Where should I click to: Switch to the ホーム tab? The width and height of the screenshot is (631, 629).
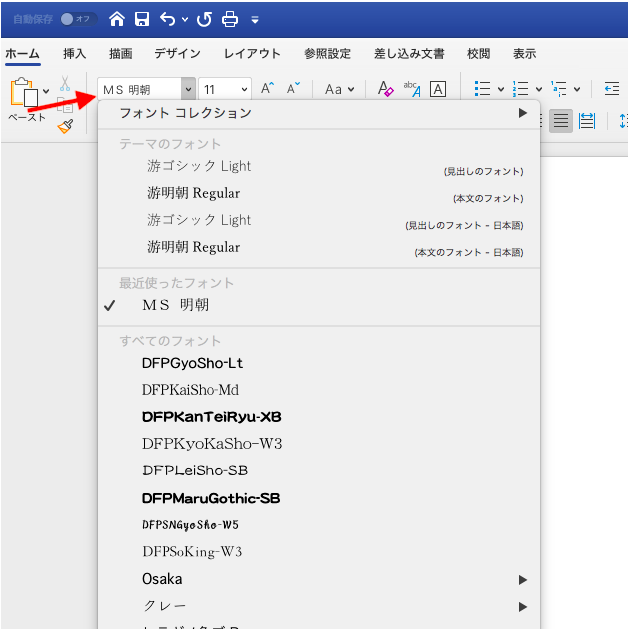pyautogui.click(x=23, y=54)
